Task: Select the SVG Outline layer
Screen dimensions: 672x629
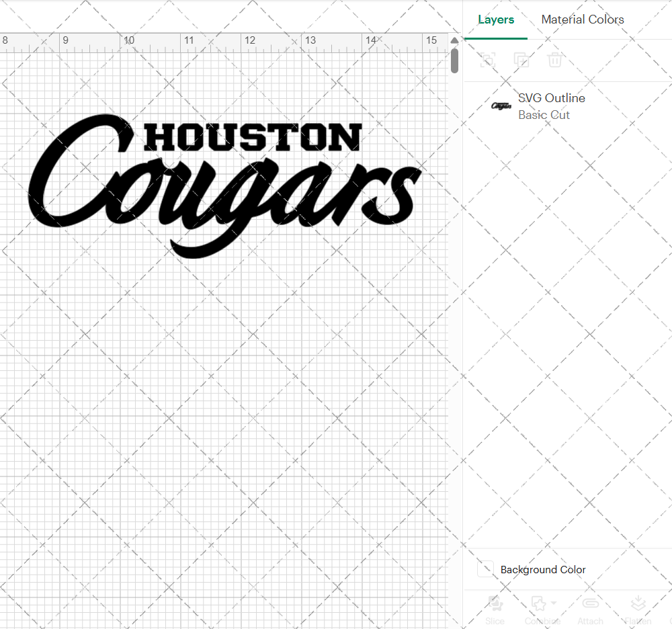Action: click(x=568, y=106)
